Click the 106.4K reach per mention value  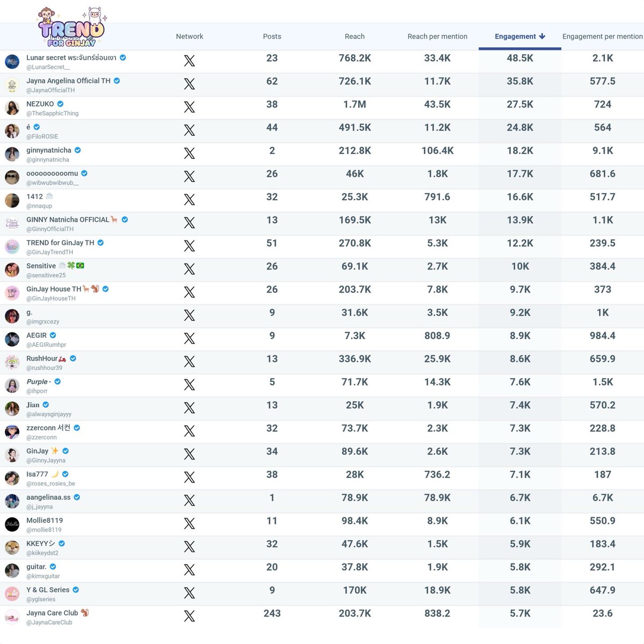pyautogui.click(x=437, y=150)
